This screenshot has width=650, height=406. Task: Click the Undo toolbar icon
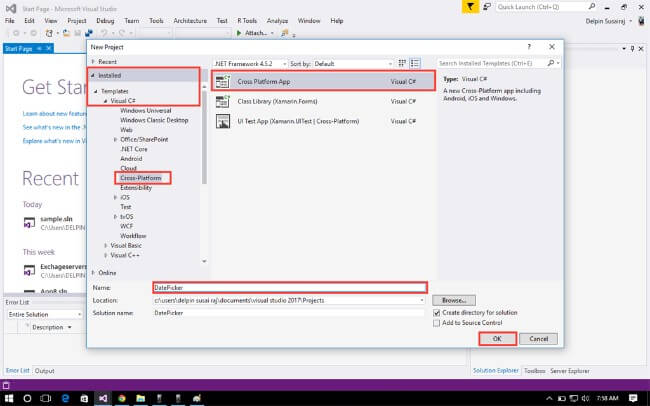(x=104, y=33)
